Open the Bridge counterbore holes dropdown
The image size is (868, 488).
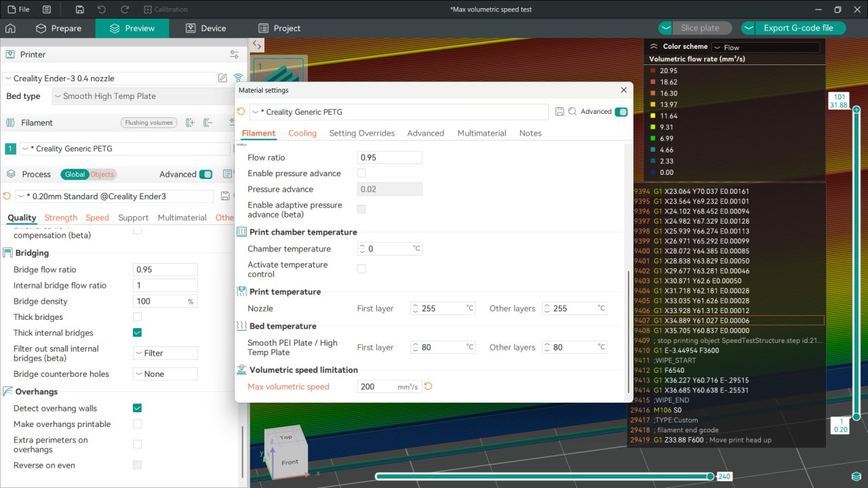[x=165, y=374]
